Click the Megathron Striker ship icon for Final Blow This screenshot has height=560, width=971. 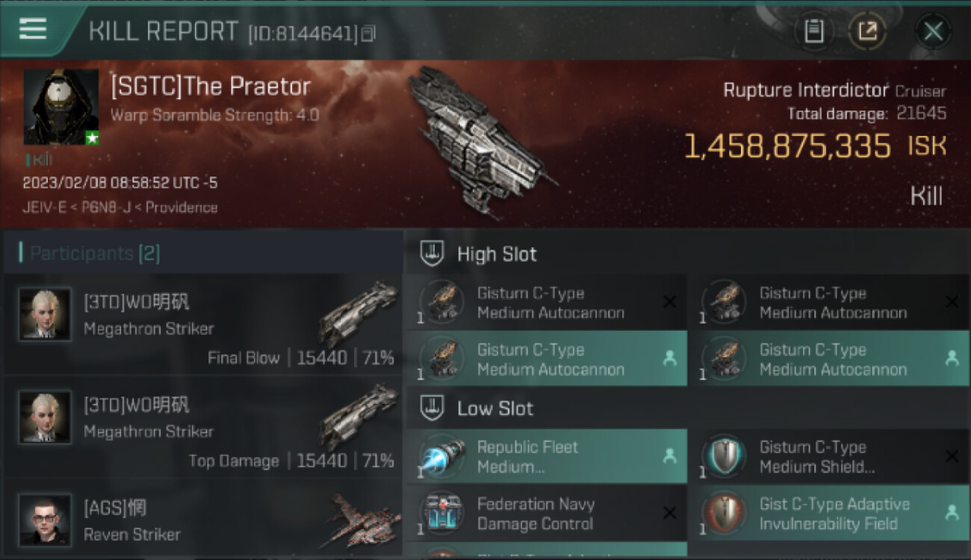(359, 312)
